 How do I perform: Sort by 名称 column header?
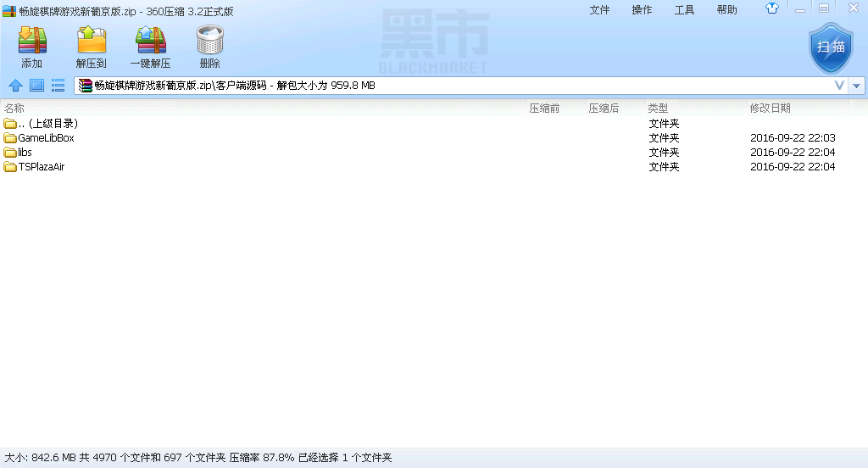tap(263, 108)
